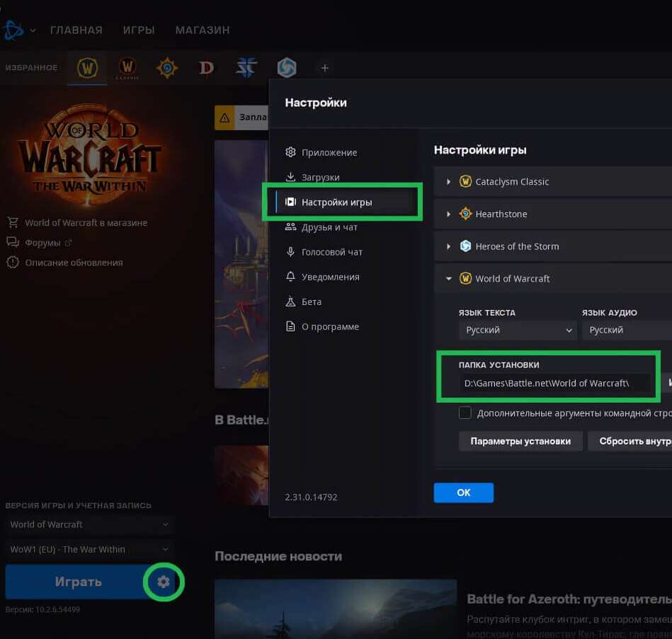
Task: Enable Дополнительные аргументы командной строки checkbox
Action: (x=465, y=413)
